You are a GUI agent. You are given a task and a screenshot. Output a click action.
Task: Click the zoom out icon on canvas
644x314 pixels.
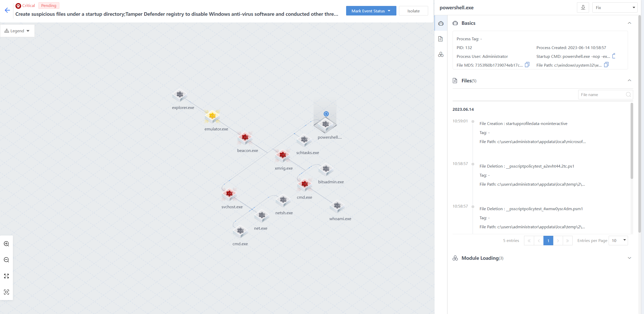(6, 260)
